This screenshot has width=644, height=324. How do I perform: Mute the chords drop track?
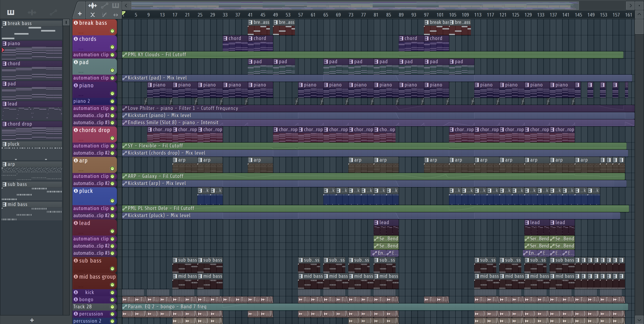(112, 138)
